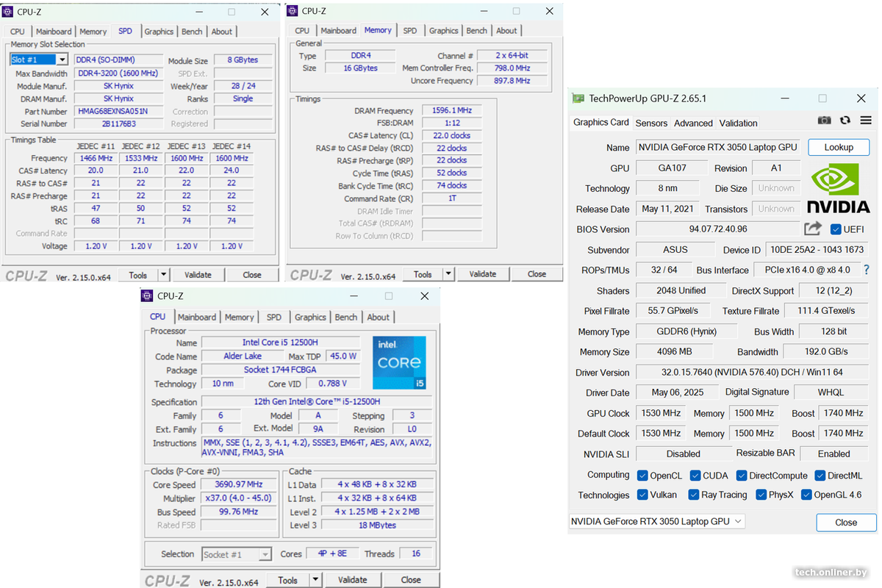The width and height of the screenshot is (882, 588).
Task: Toggle Ray Tracing checkbox
Action: click(694, 495)
